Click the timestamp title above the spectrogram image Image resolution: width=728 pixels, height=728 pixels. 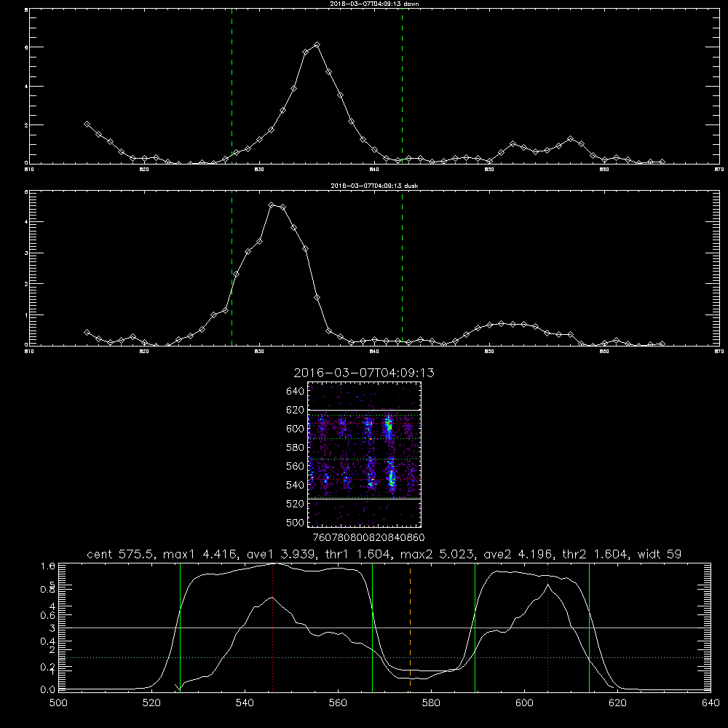coord(364,373)
